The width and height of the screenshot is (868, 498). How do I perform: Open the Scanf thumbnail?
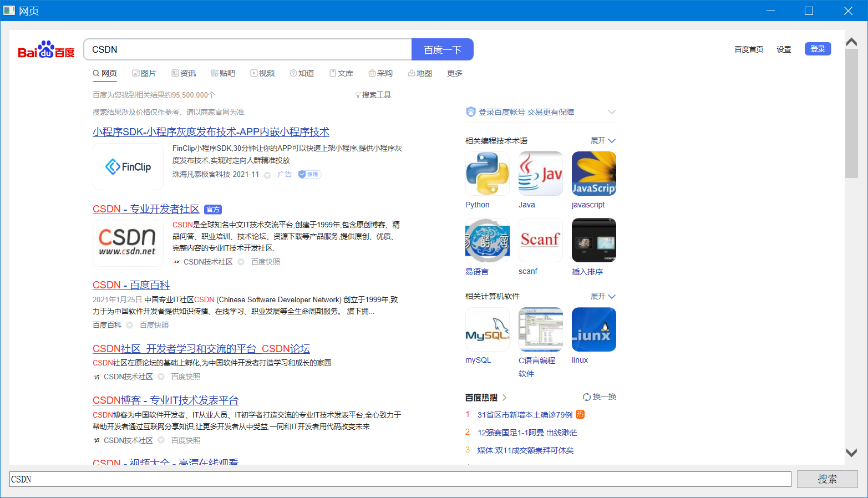coord(540,240)
